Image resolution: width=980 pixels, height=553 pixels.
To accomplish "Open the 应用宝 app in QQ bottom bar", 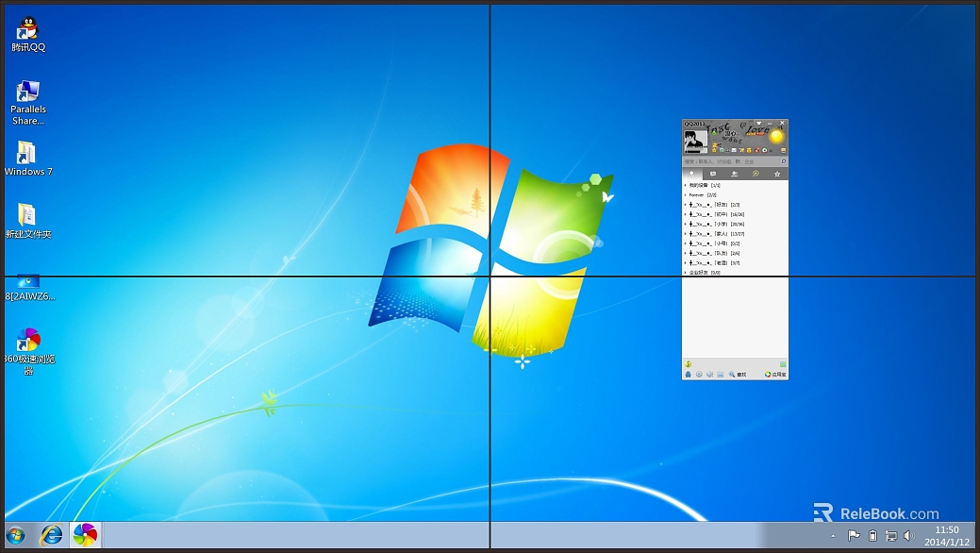I will (x=775, y=374).
